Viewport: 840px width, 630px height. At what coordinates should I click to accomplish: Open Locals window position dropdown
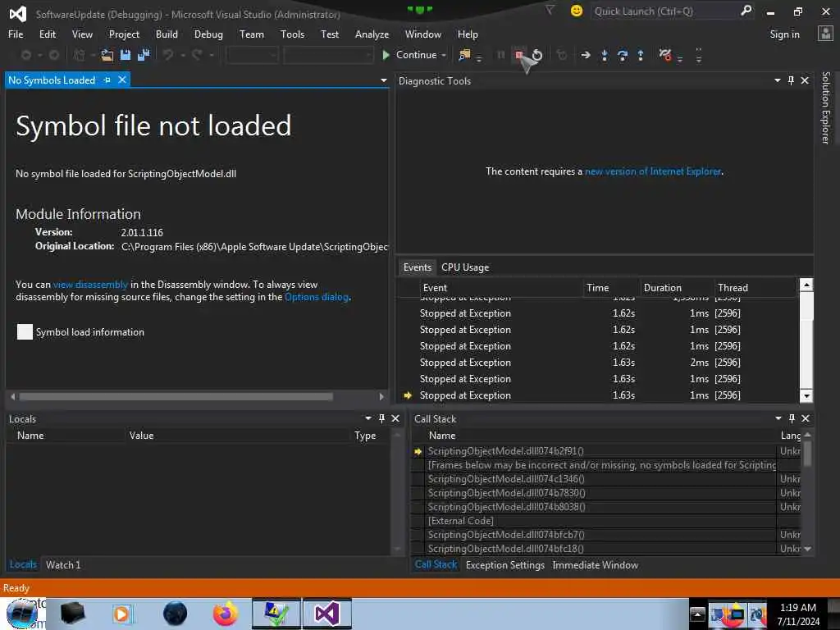coord(368,418)
